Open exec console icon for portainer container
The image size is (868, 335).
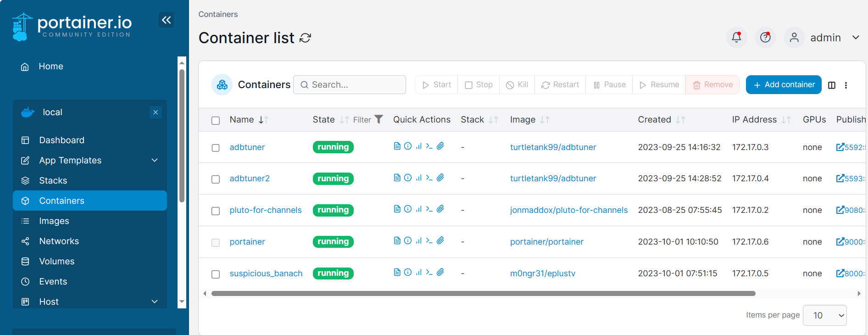[x=429, y=240]
